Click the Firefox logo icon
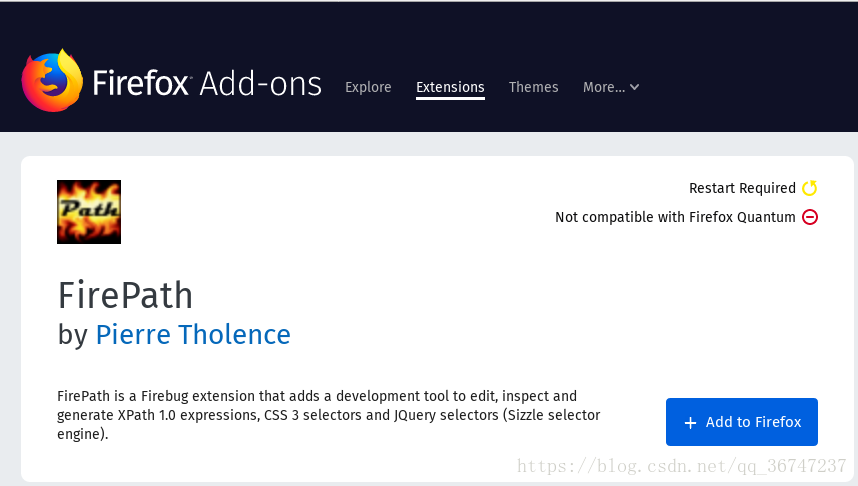The width and height of the screenshot is (858, 486). (x=53, y=80)
